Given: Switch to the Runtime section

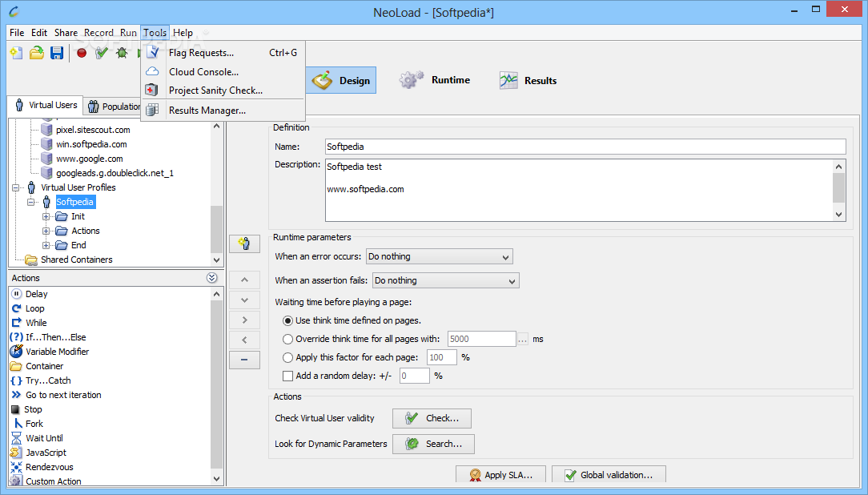Looking at the screenshot, I should (435, 80).
